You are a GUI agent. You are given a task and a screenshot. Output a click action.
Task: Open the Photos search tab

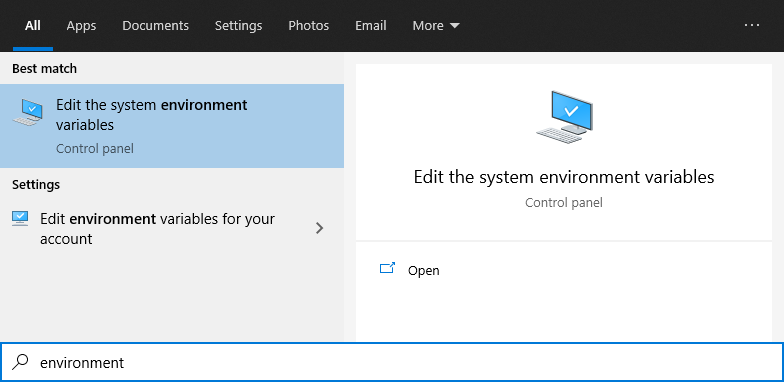308,26
